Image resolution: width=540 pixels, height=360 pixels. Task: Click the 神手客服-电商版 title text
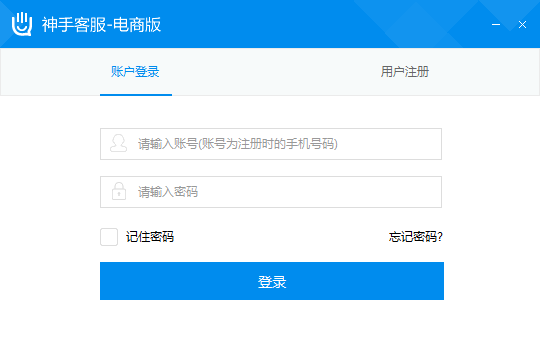[101, 24]
